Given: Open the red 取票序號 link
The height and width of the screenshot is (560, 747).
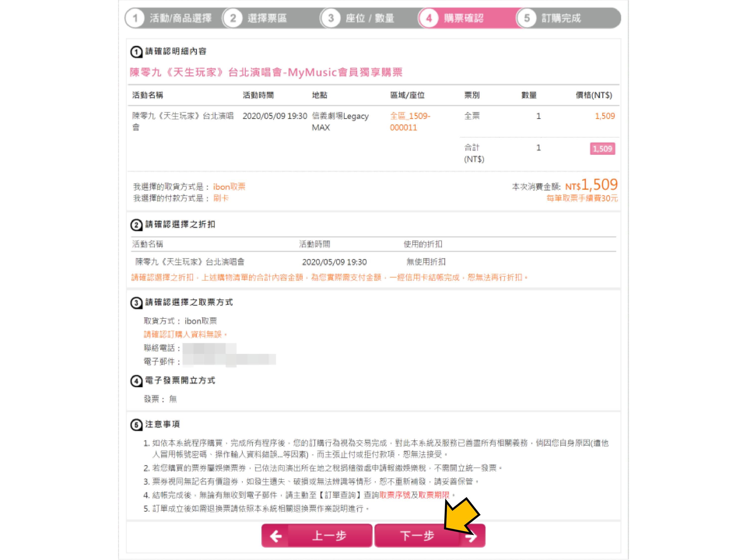Looking at the screenshot, I should 395,495.
